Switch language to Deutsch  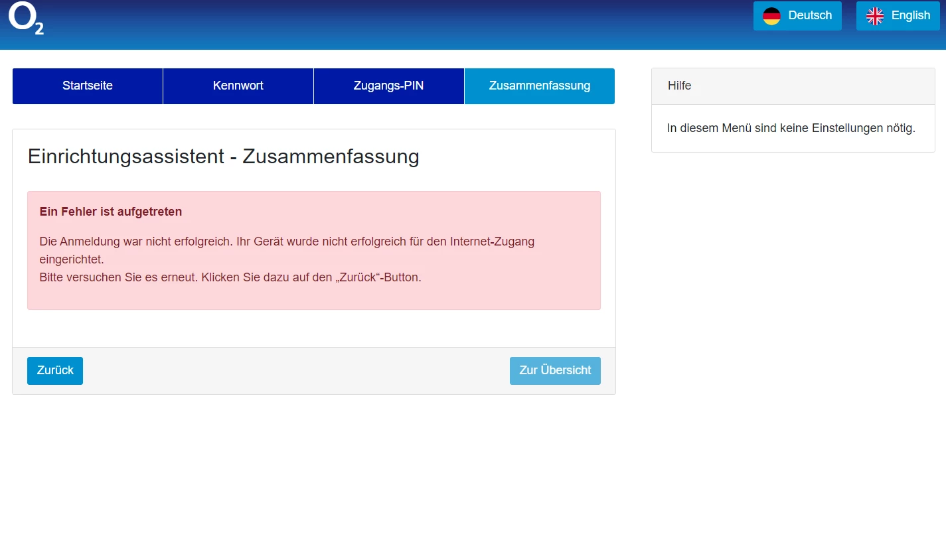797,16
